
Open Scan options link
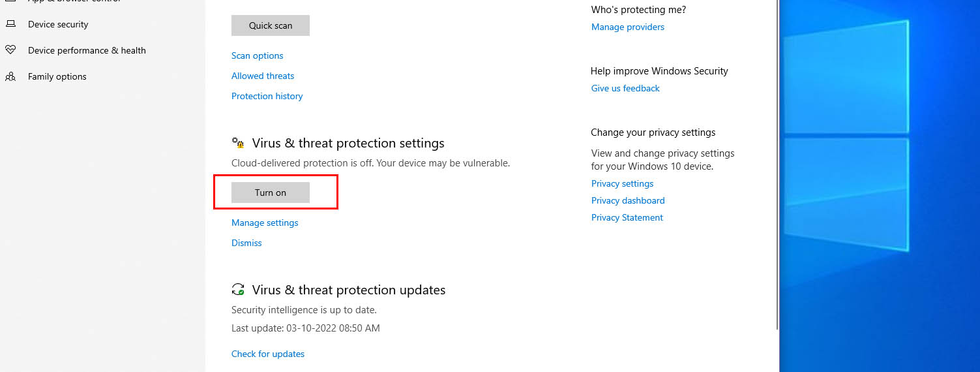[x=257, y=55]
